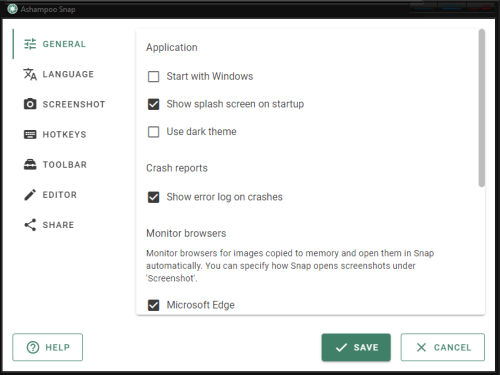Click the General sliders icon
The image size is (500, 375).
point(30,44)
